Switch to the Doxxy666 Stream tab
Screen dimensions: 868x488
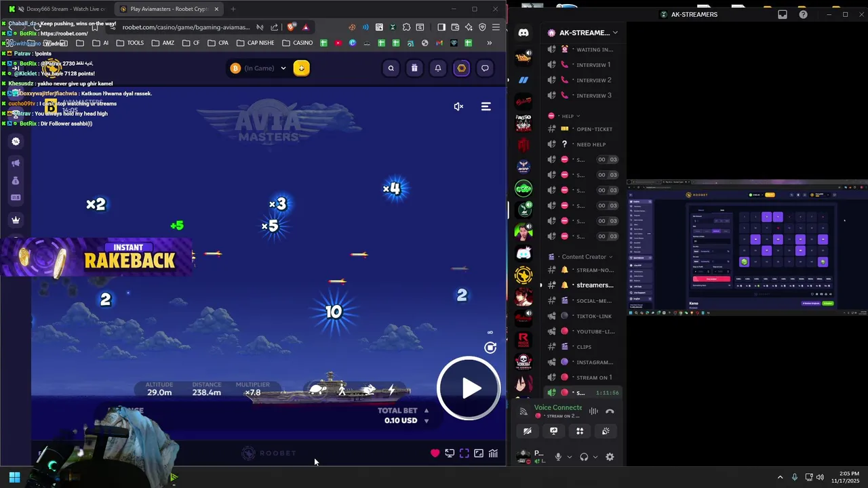pos(58,9)
